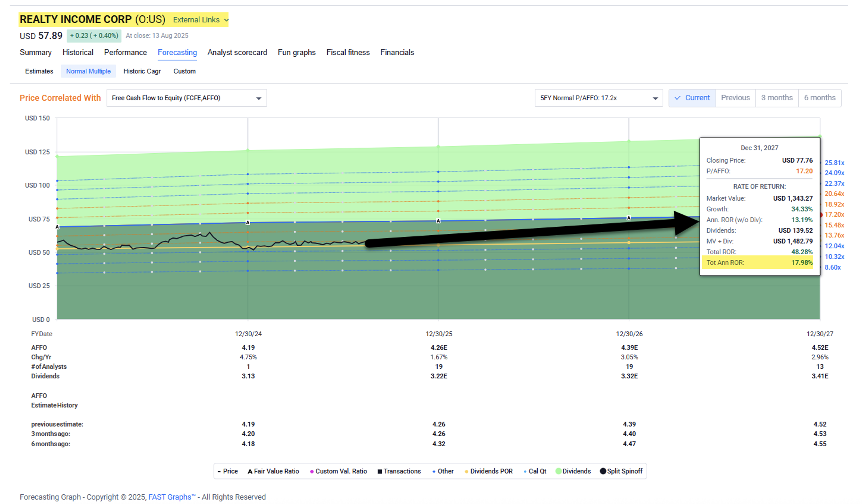The width and height of the screenshot is (862, 504).
Task: Click the 4.26E AFFO estimate value
Action: [439, 348]
